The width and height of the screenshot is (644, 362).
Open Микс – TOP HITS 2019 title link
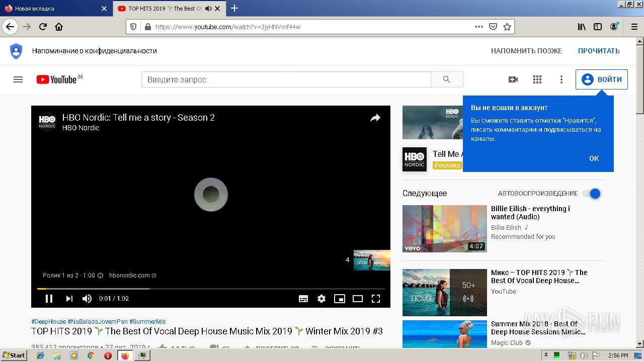pos(539,277)
